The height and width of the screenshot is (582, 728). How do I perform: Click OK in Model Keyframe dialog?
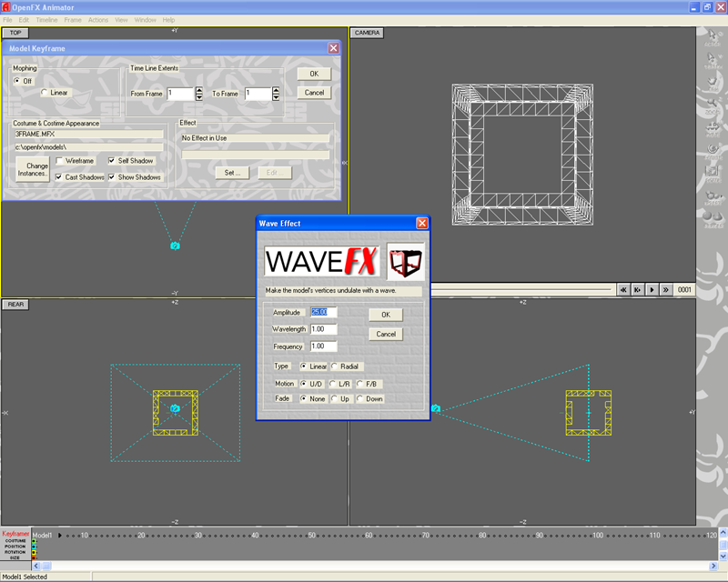click(314, 74)
